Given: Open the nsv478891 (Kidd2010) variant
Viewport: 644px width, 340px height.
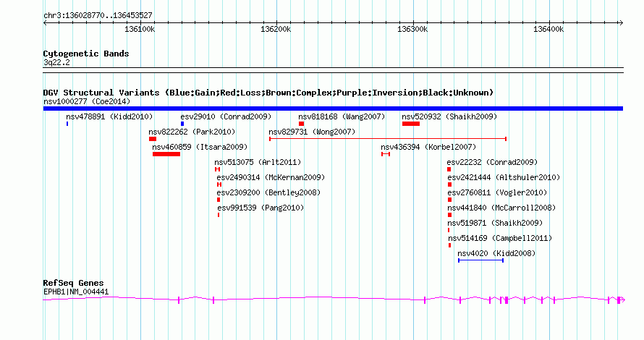Looking at the screenshot, I should point(109,116).
